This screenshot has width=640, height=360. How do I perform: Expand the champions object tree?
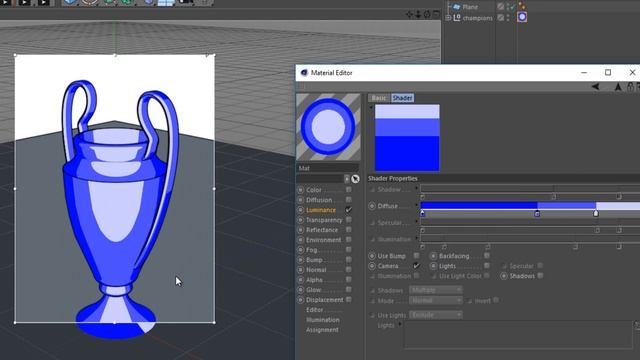click(448, 18)
